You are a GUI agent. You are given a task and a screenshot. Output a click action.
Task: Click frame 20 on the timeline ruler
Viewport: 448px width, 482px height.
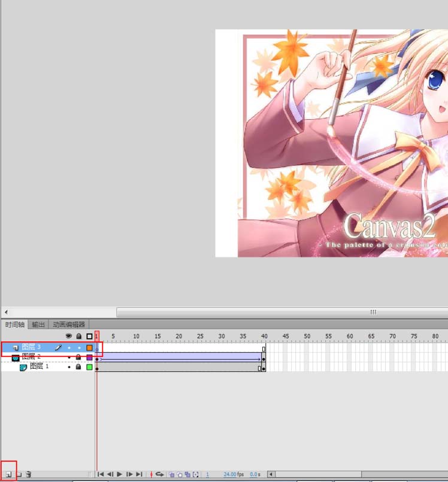click(178, 337)
